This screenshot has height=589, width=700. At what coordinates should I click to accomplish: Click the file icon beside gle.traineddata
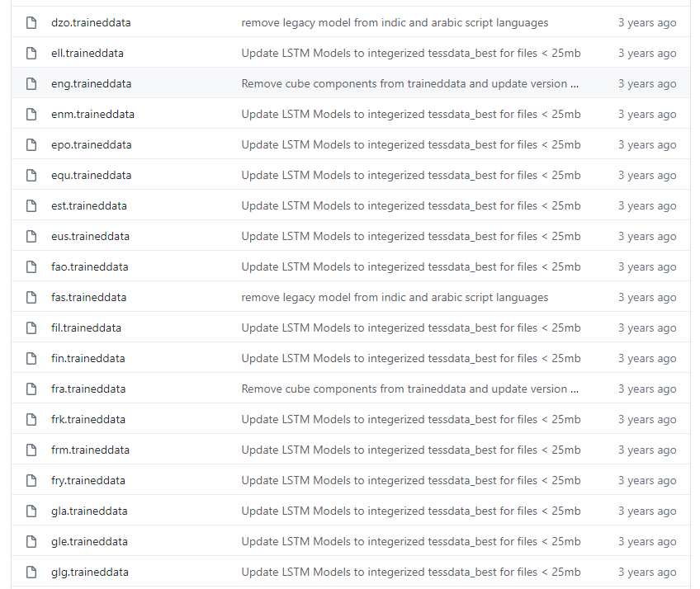[31, 541]
